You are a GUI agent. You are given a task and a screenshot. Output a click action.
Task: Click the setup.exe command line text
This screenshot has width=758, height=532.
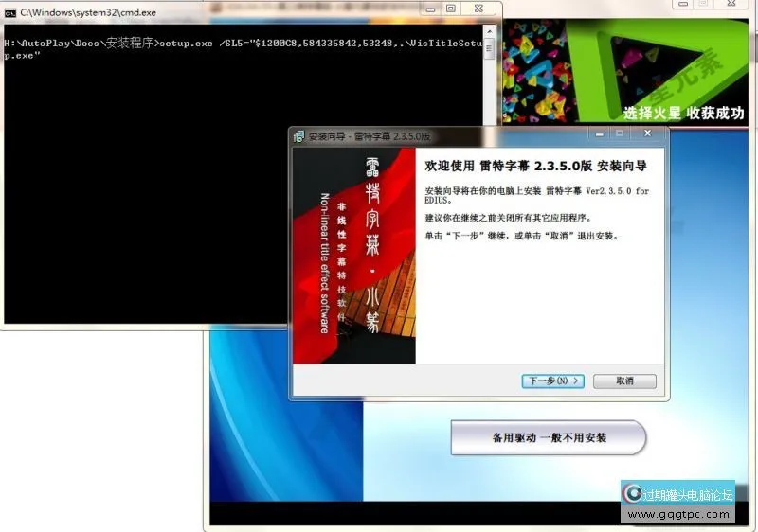pyautogui.click(x=244, y=49)
